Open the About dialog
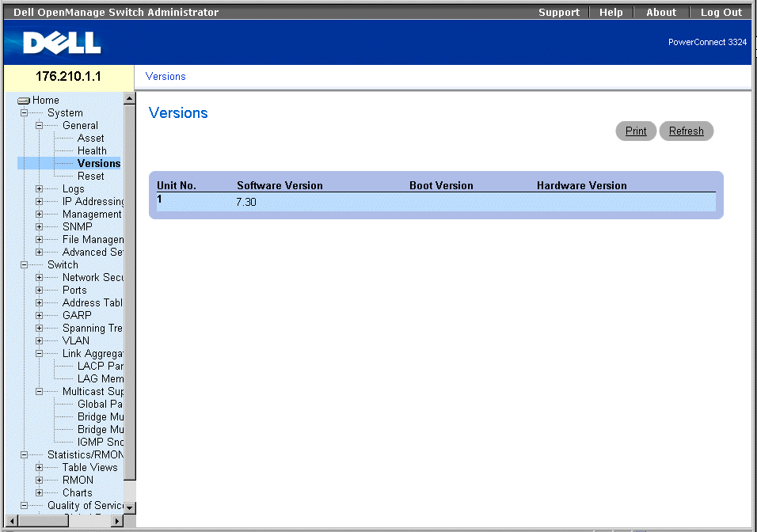Screen dimensions: 757x532 pos(661,13)
